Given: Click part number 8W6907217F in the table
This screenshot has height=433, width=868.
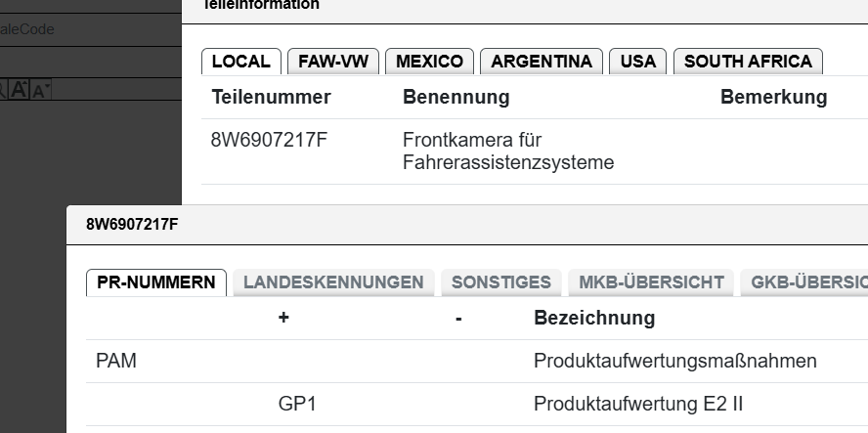Looking at the screenshot, I should tap(269, 140).
